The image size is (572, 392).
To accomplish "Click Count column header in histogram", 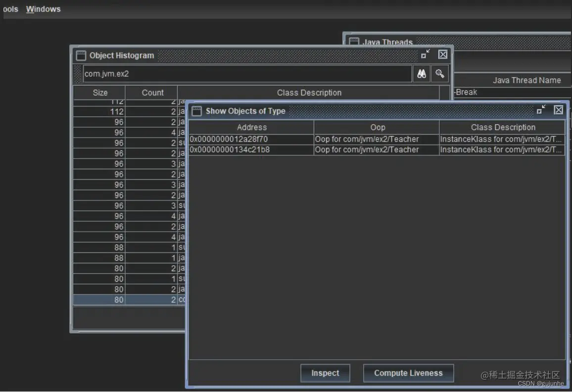I will point(152,93).
